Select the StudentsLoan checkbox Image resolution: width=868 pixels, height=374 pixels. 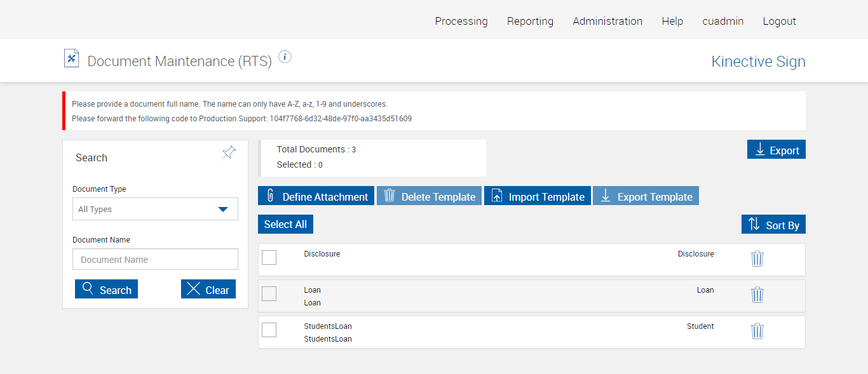pyautogui.click(x=269, y=330)
